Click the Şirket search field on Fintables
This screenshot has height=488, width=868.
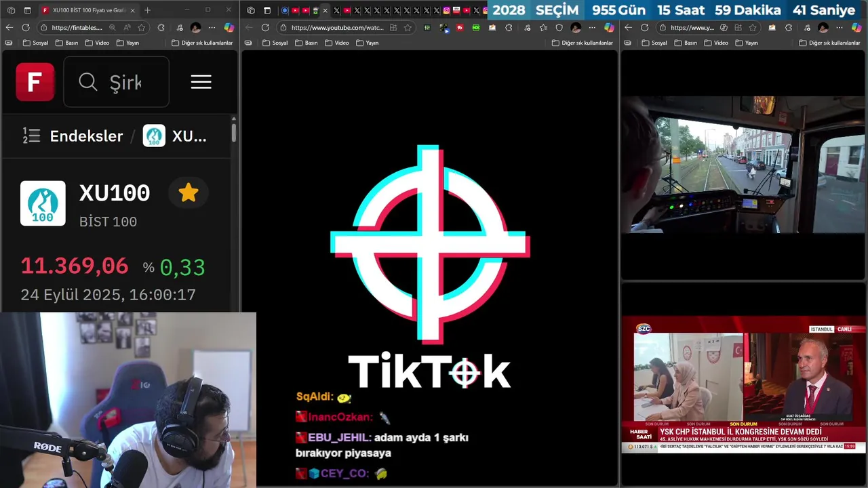[116, 82]
